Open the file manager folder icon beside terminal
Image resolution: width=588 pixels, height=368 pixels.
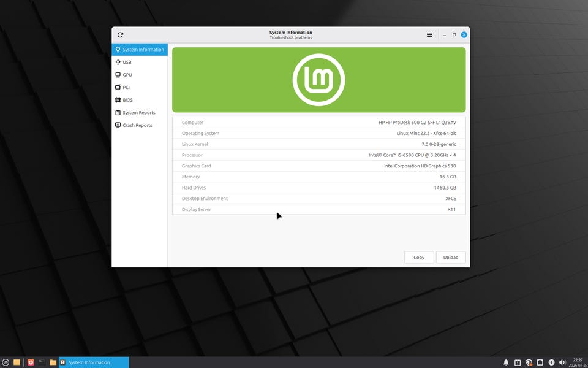(x=53, y=362)
